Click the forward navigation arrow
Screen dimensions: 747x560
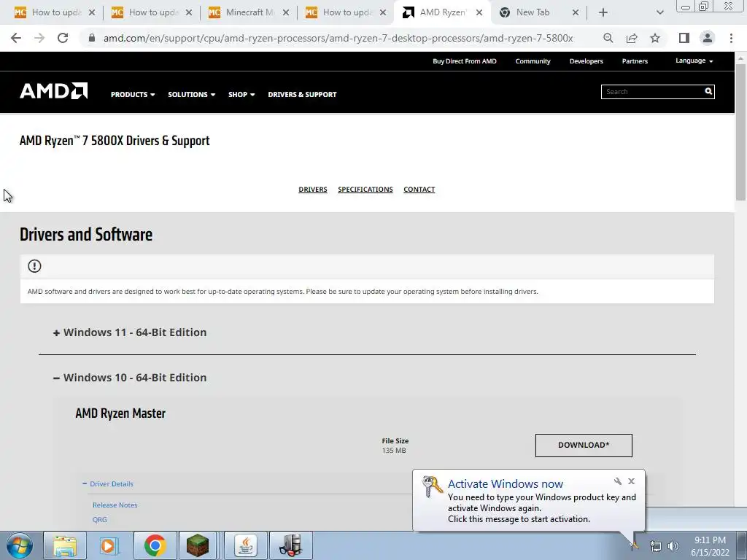point(39,38)
